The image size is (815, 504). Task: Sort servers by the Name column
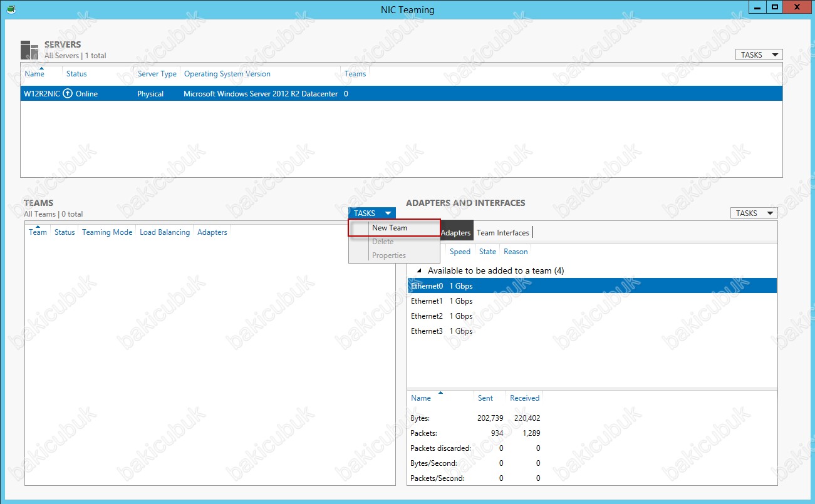coord(34,74)
